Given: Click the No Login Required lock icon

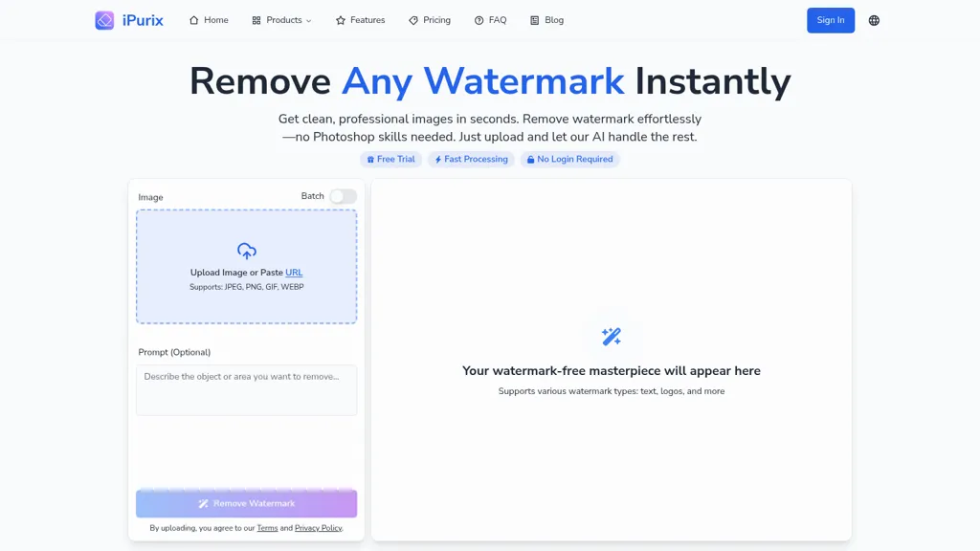Looking at the screenshot, I should coord(530,160).
